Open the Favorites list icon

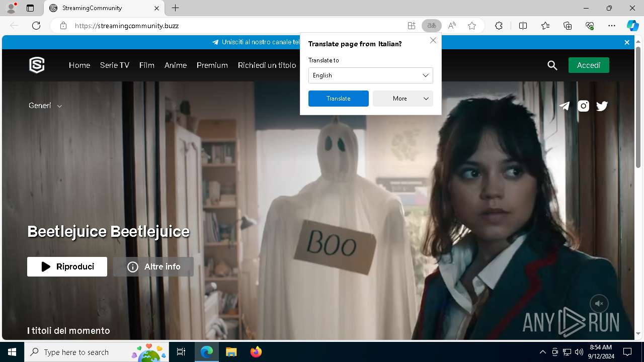pyautogui.click(x=545, y=26)
